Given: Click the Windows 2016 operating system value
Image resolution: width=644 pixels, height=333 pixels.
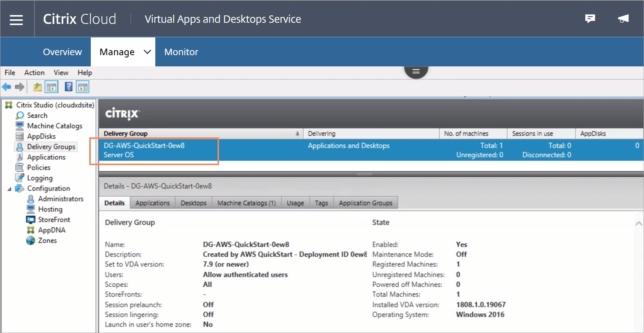Looking at the screenshot, I should 480,314.
